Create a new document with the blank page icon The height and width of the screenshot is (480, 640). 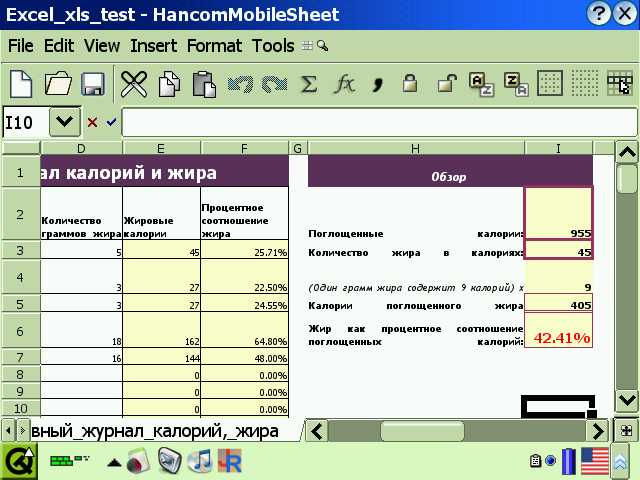coord(21,84)
